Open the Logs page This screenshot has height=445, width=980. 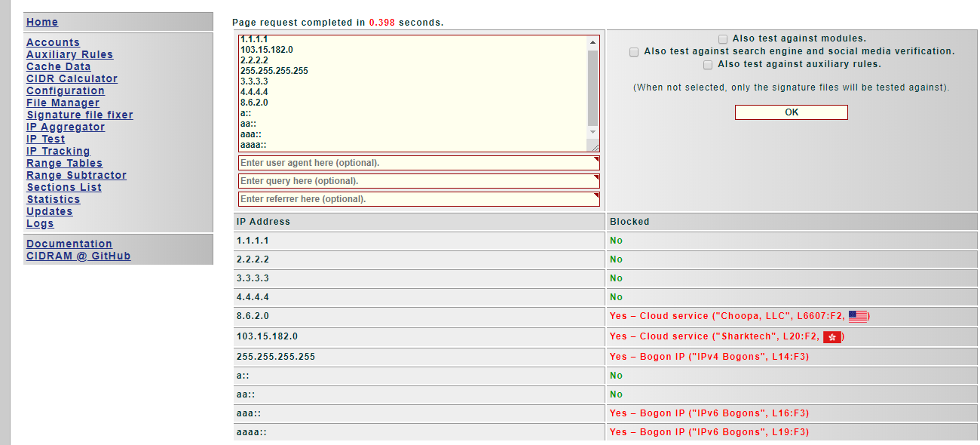(40, 224)
